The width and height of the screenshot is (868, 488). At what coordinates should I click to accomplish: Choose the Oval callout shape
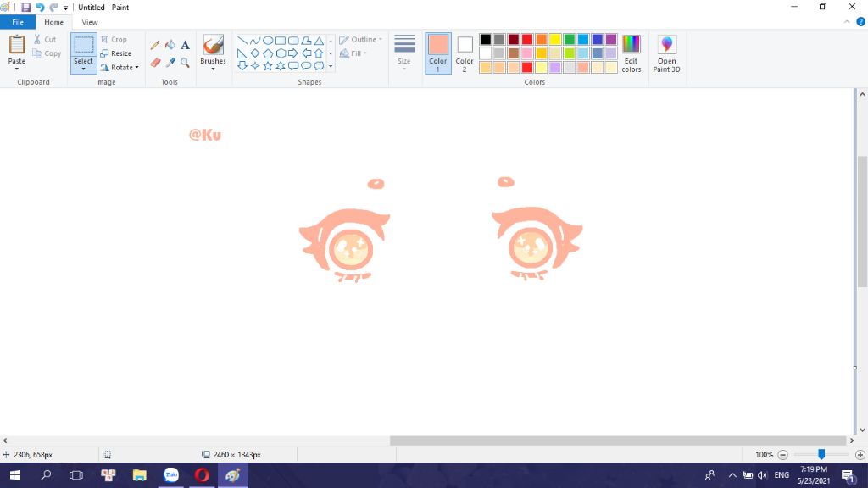[305, 66]
